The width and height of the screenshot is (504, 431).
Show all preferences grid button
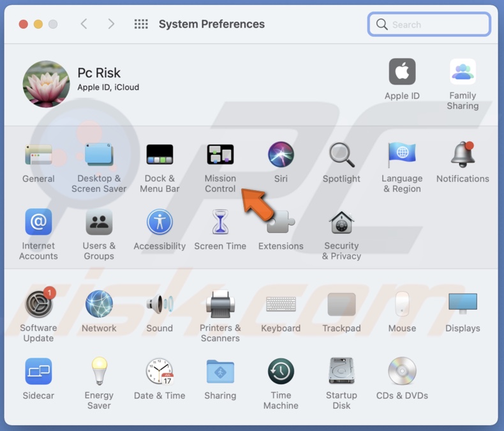click(x=141, y=24)
